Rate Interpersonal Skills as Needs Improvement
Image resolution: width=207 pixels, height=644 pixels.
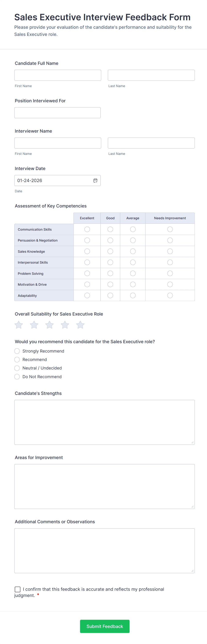pyautogui.click(x=170, y=262)
